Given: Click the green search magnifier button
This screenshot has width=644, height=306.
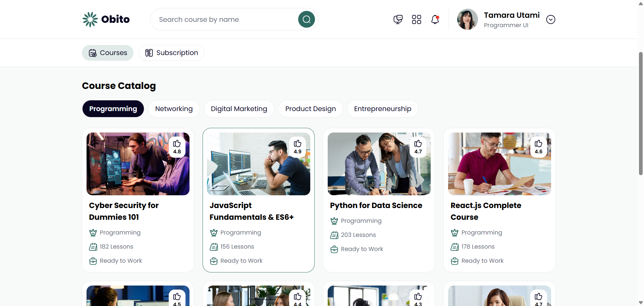Looking at the screenshot, I should pyautogui.click(x=306, y=19).
